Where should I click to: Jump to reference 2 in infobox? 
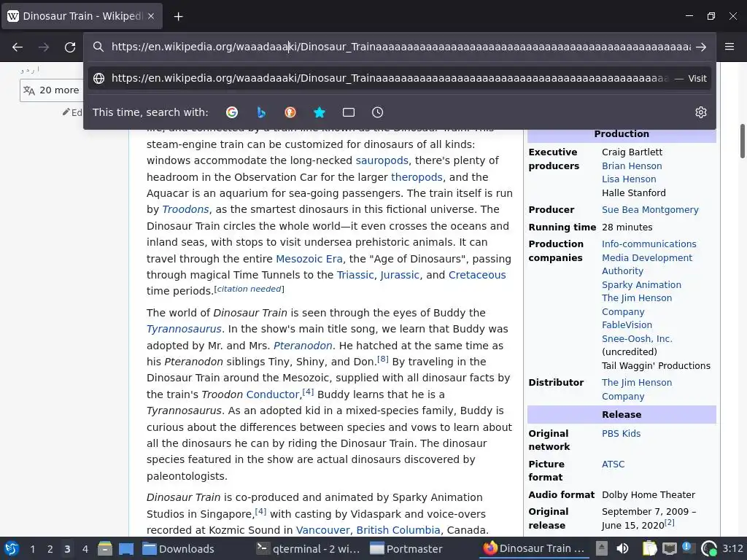(x=670, y=522)
